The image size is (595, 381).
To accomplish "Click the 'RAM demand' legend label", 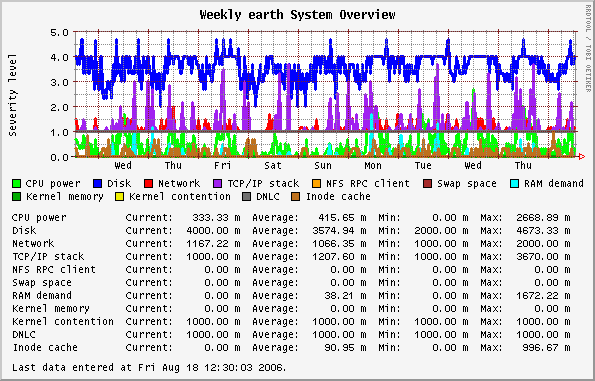I will [554, 184].
